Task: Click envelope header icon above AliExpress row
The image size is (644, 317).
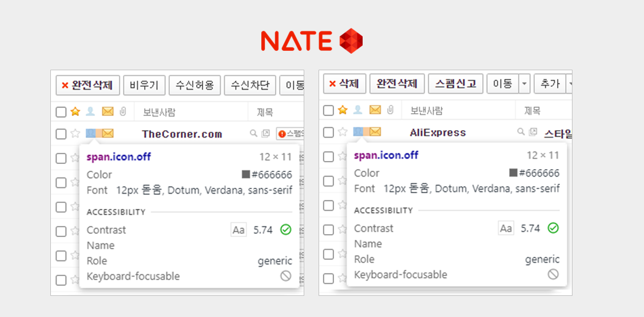Action: click(x=375, y=110)
